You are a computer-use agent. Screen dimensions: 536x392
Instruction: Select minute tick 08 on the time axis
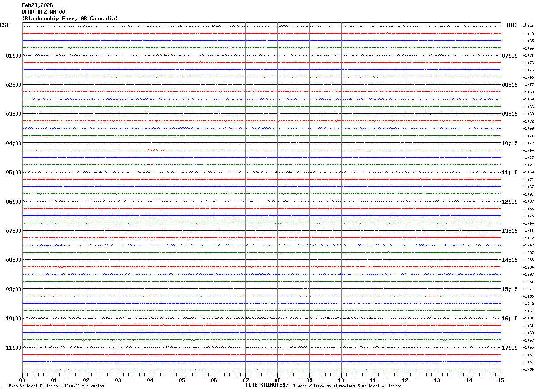coord(277,380)
